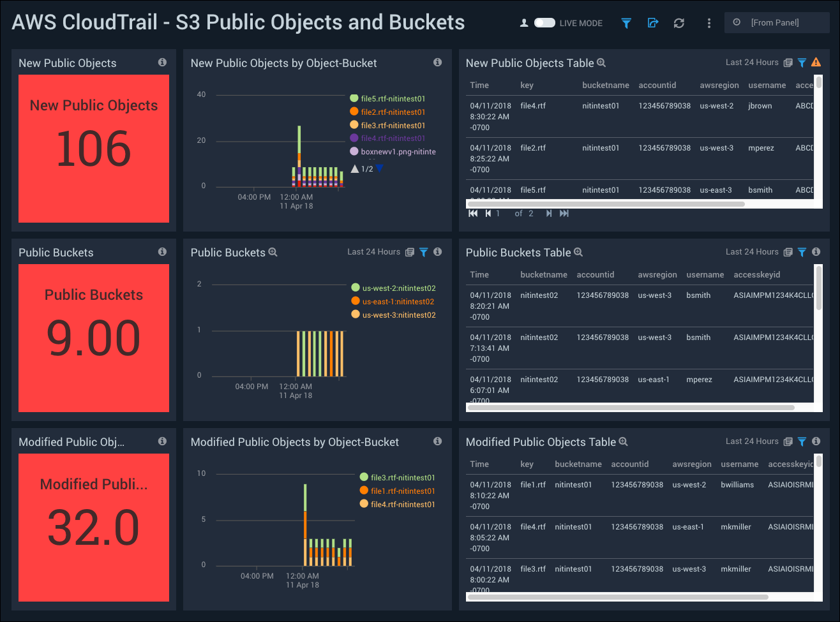The image size is (840, 622).
Task: Click filter icon on Public Buckets chart panel
Action: tap(423, 252)
